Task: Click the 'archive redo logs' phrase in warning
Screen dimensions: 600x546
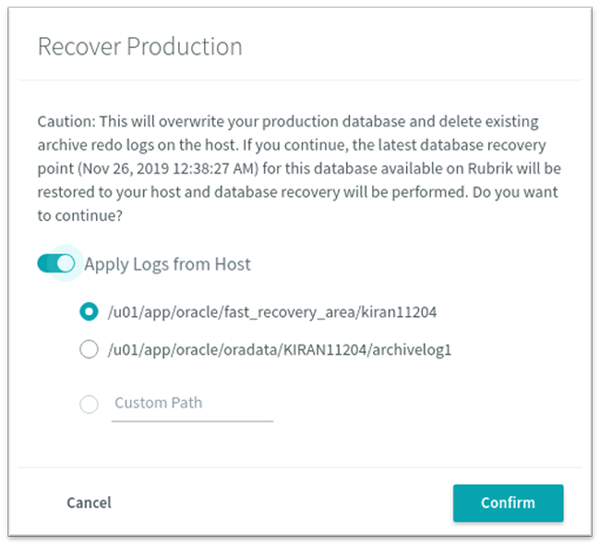Action: tap(101, 145)
